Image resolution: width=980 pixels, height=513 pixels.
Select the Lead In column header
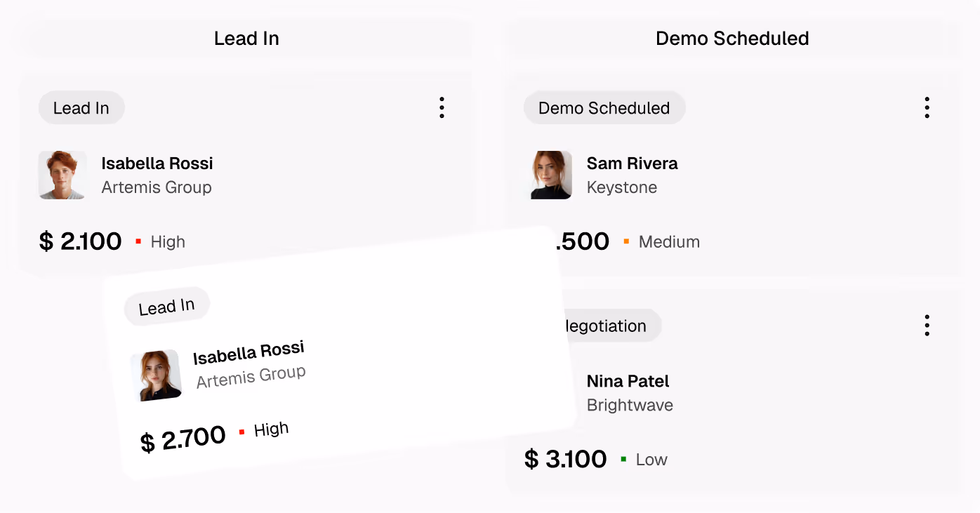click(246, 38)
